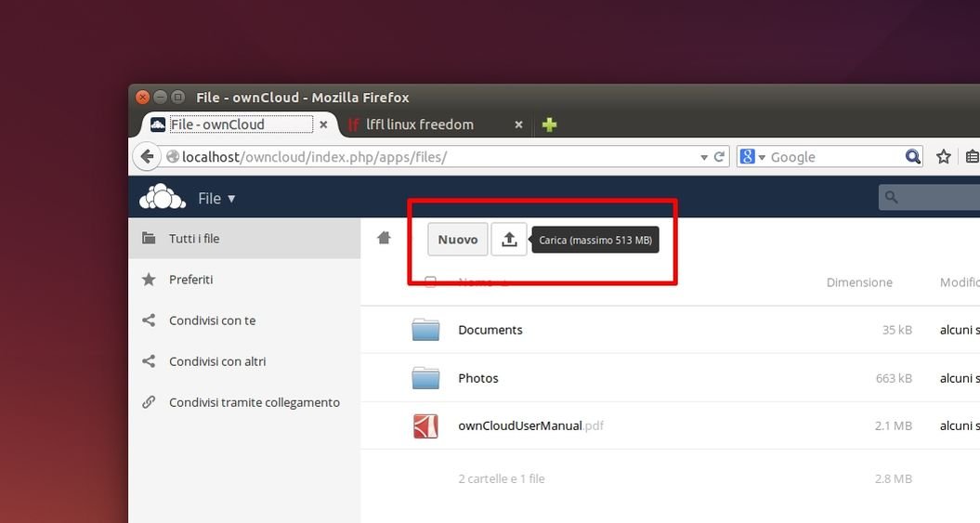Click folder icon beside Tutti i file
The height and width of the screenshot is (523, 980).
tap(149, 238)
